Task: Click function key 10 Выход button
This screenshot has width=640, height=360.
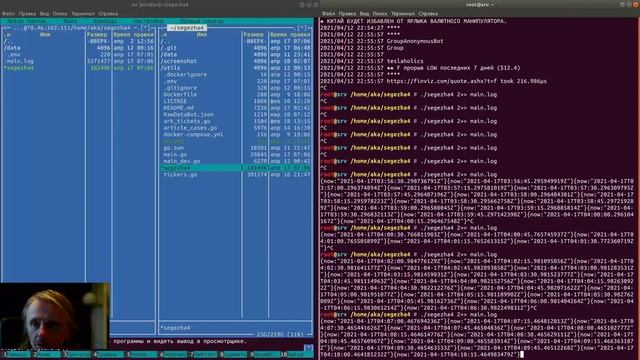Action: tap(297, 354)
